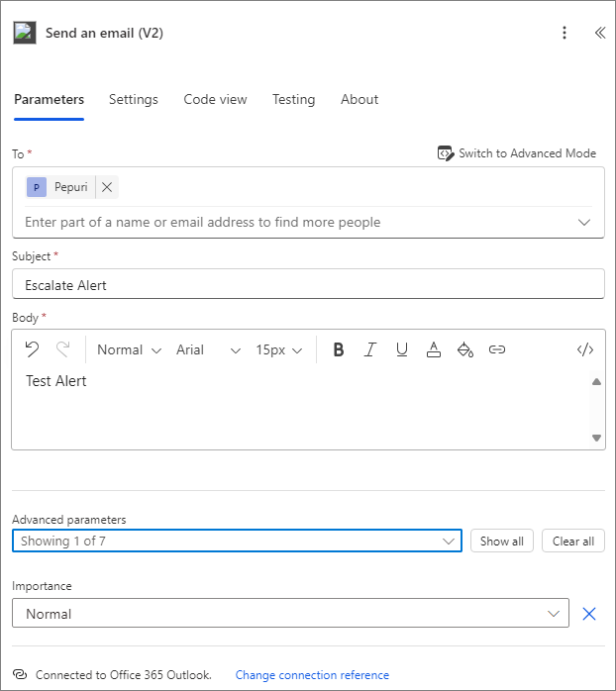Open the background fill color picker

(465, 349)
